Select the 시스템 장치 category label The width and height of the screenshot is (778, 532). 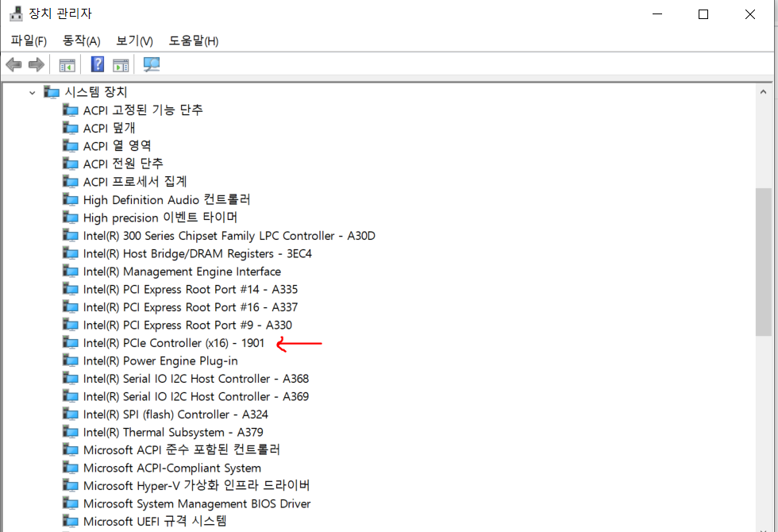(x=96, y=92)
